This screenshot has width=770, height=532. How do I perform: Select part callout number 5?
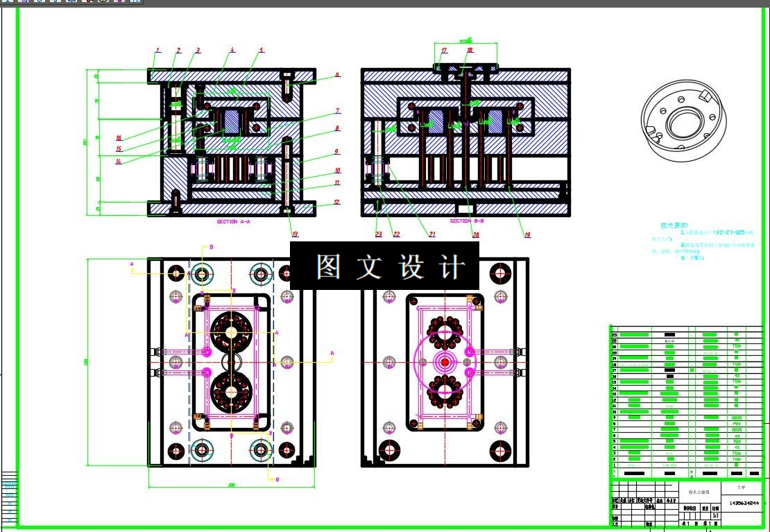[262, 50]
